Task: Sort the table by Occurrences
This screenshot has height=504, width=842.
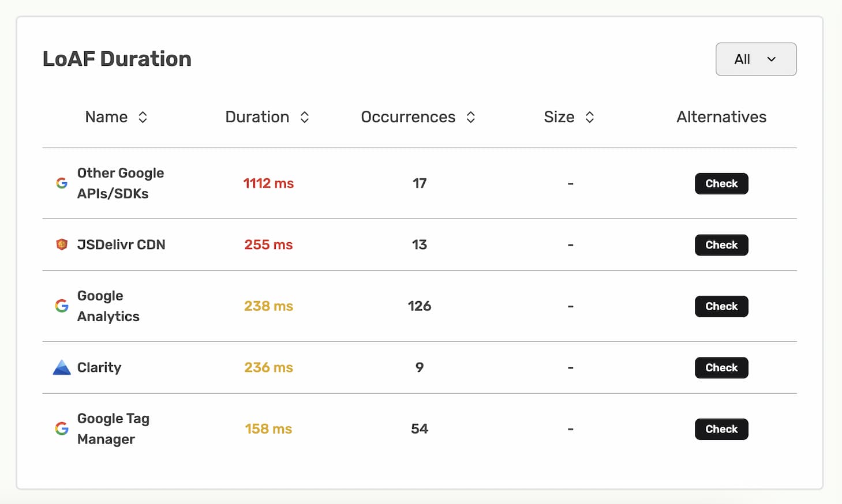Action: tap(471, 117)
